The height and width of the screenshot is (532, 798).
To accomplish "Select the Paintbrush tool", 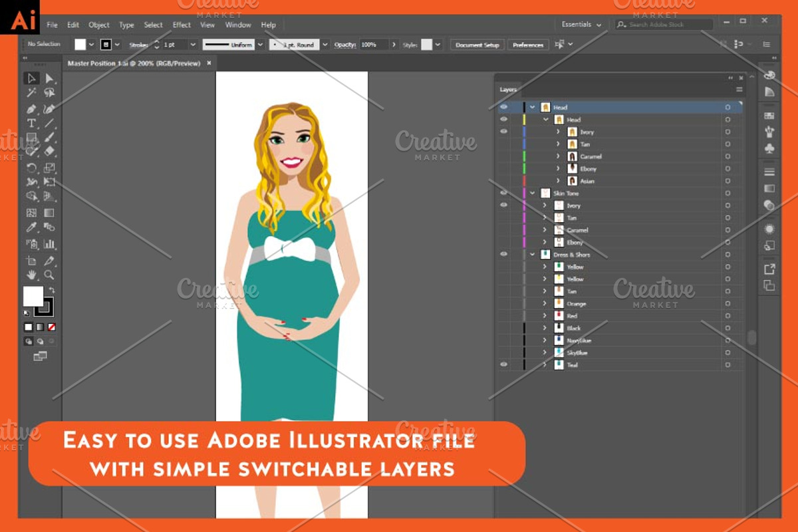I will [x=49, y=138].
